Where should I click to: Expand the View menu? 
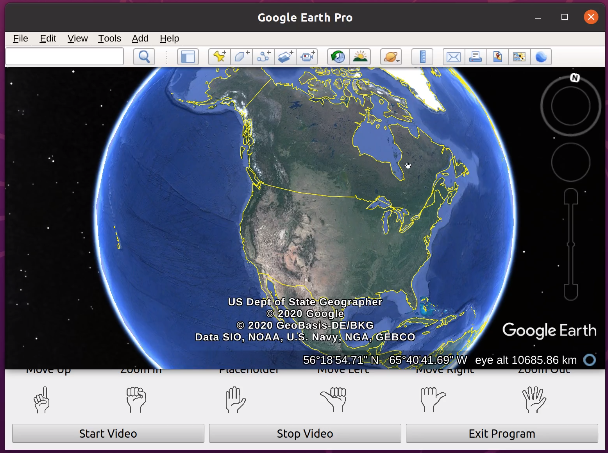pos(77,39)
